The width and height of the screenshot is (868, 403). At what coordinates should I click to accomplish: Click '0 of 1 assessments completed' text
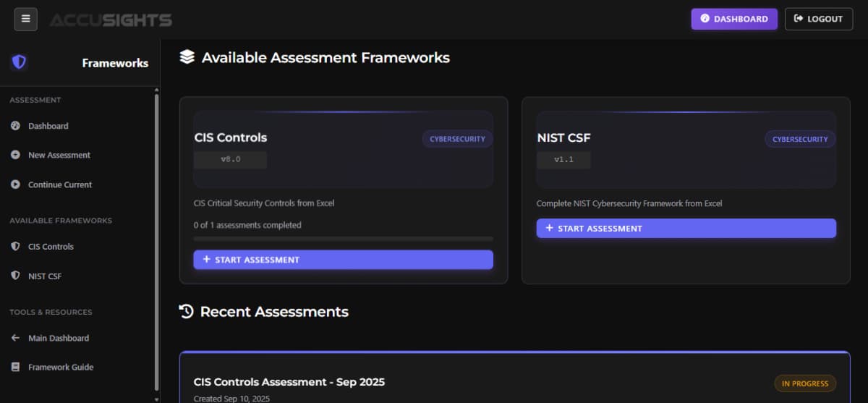[247, 225]
